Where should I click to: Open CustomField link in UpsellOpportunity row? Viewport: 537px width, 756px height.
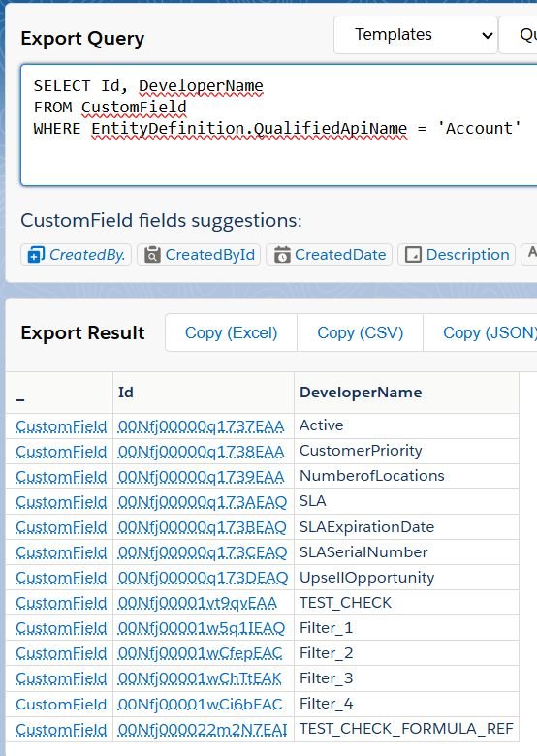click(x=61, y=577)
